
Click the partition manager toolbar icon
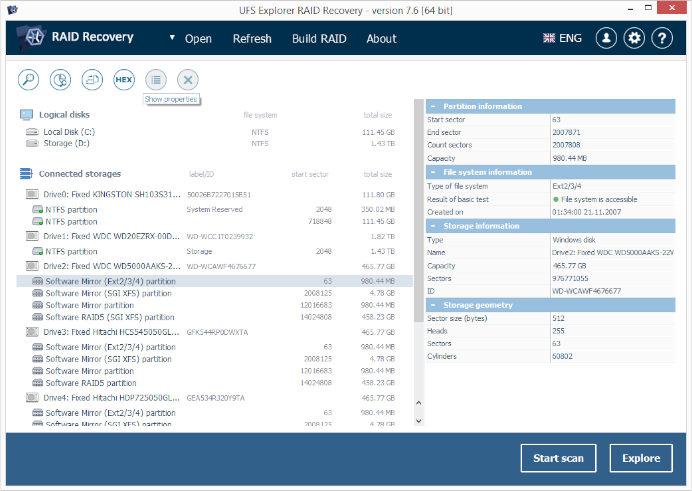(x=60, y=80)
